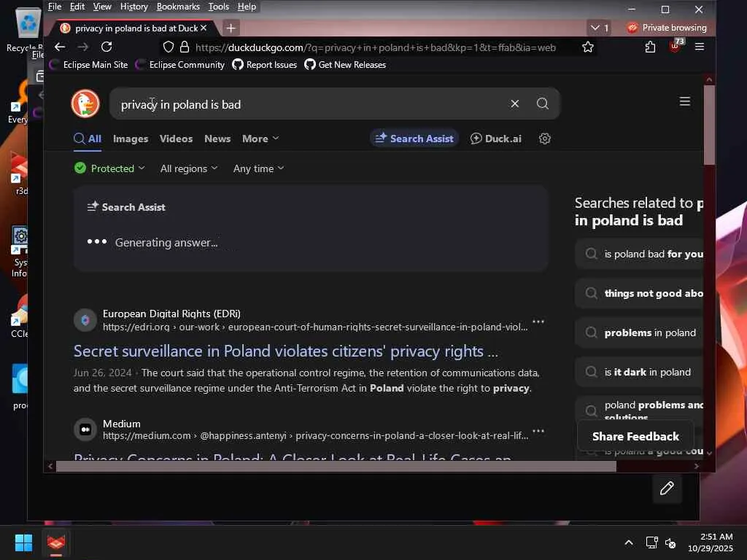
Task: Expand the list all tabs dropdown
Action: [x=600, y=28]
